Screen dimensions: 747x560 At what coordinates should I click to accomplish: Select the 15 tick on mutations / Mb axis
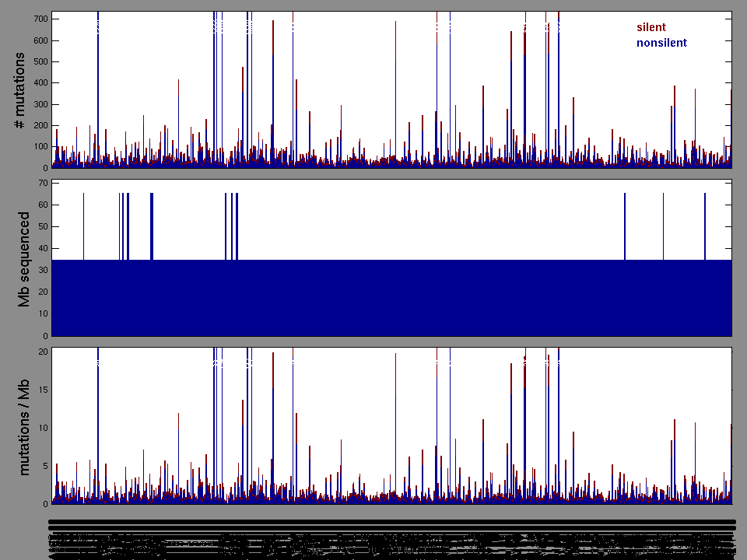coord(43,390)
